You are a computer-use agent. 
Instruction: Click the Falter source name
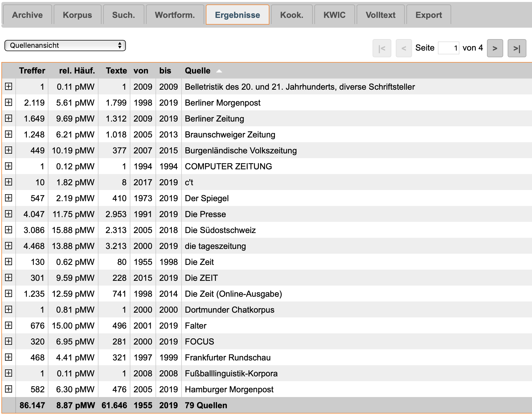(196, 326)
